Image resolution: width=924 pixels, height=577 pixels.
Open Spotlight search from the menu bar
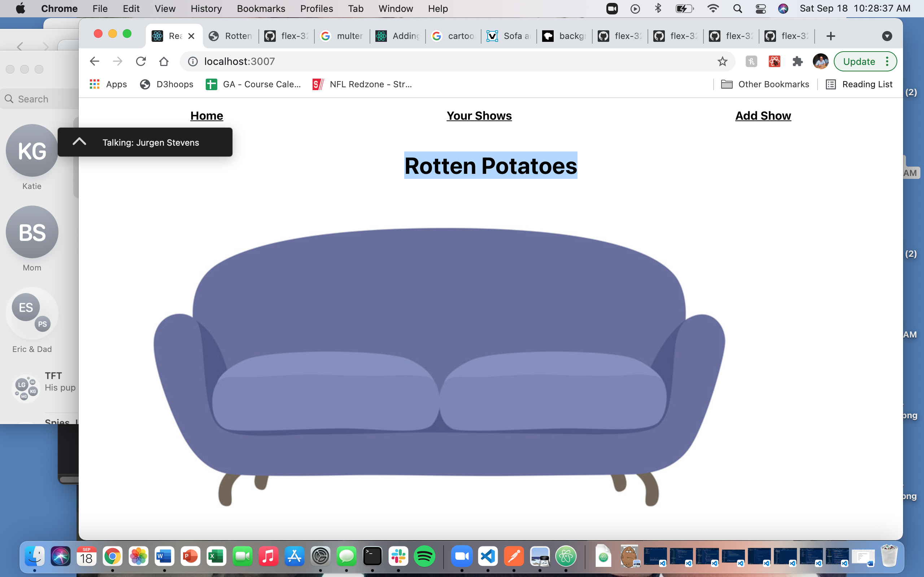(x=737, y=8)
